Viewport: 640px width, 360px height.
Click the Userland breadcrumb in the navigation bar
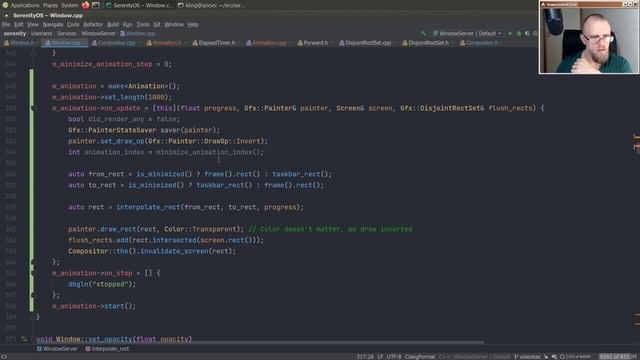pyautogui.click(x=41, y=33)
